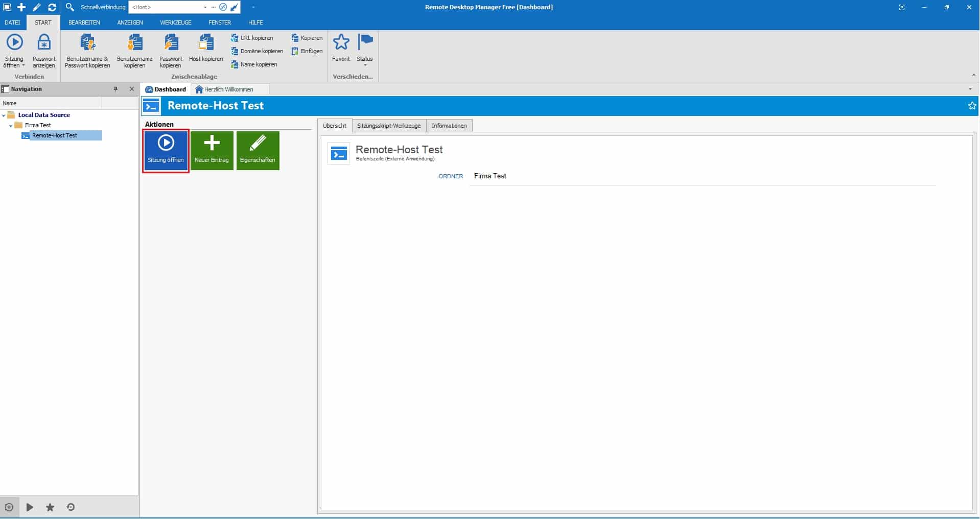980x519 pixels.
Task: Click the refresh icon in title bar
Action: click(52, 7)
